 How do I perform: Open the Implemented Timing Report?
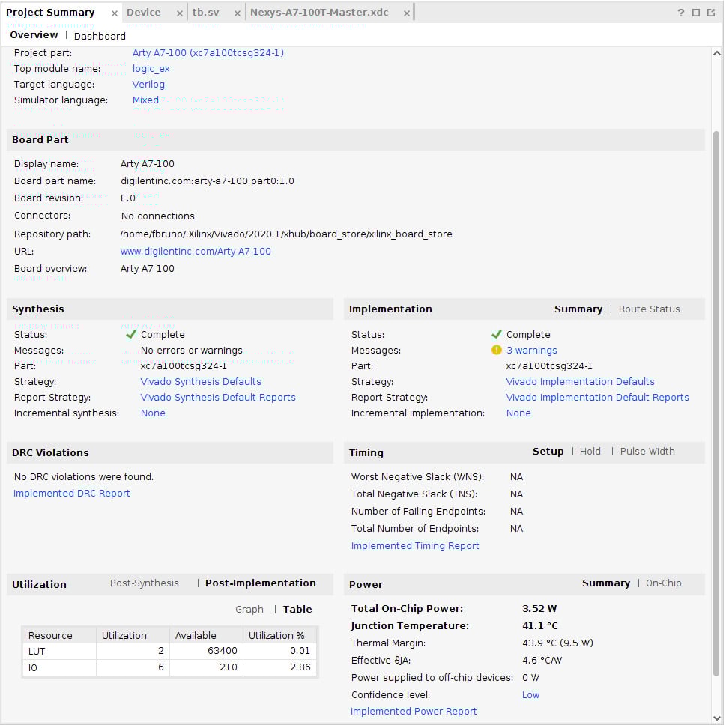(415, 547)
